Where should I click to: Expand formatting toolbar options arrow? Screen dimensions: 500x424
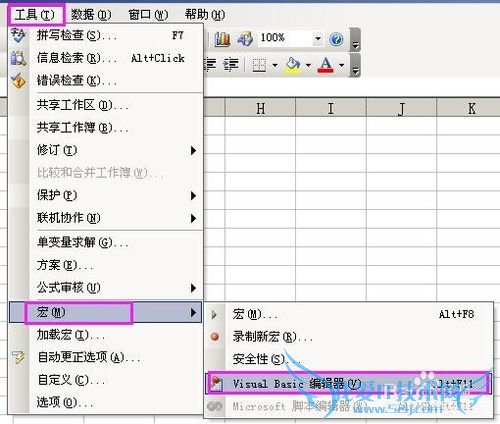tap(356, 66)
